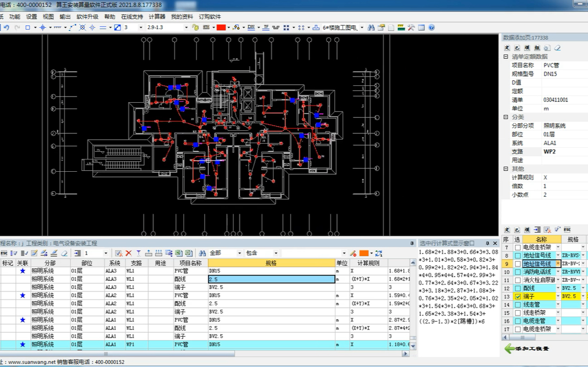The width and height of the screenshot is (588, 367).
Task: Check the 电缆走桥架 row 7 checkbox
Action: coord(517,247)
